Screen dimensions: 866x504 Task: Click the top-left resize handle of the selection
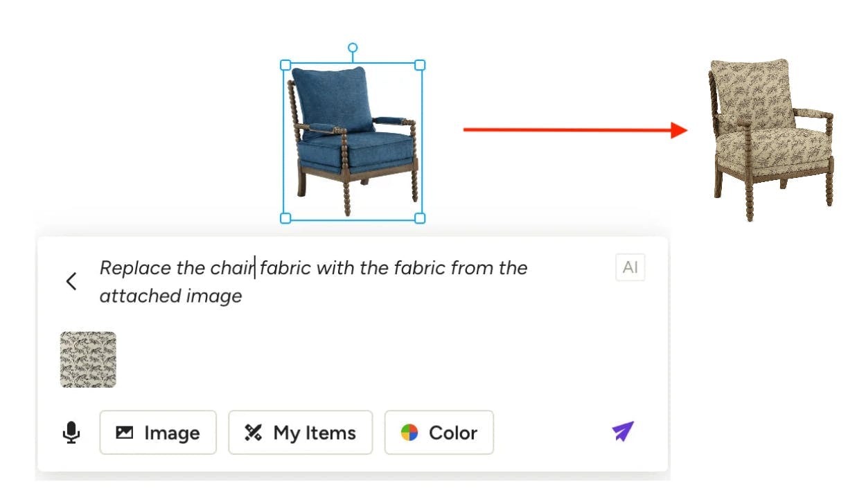(x=285, y=65)
